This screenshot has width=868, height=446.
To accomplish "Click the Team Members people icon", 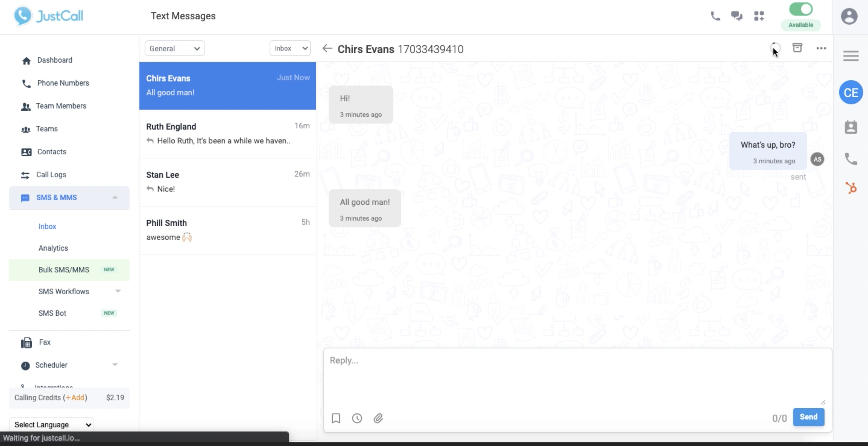I will [26, 106].
